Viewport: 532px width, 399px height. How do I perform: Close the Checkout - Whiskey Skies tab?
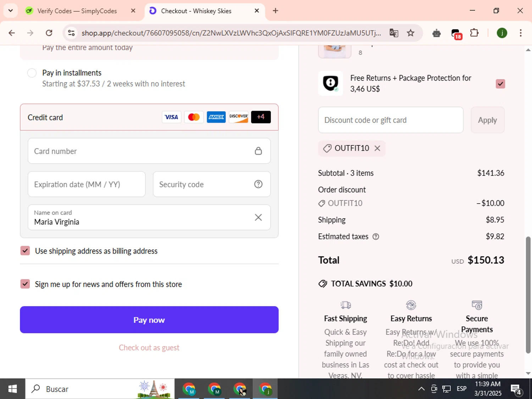click(257, 11)
